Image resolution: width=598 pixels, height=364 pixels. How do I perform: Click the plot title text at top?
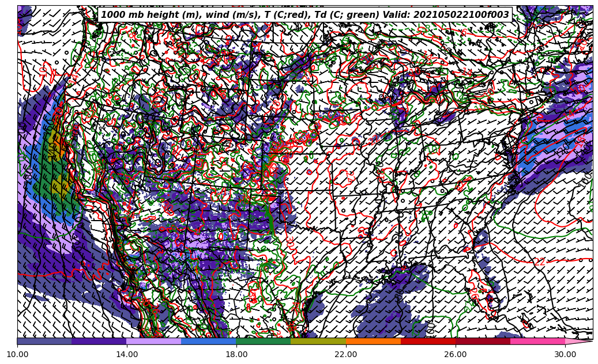click(305, 15)
